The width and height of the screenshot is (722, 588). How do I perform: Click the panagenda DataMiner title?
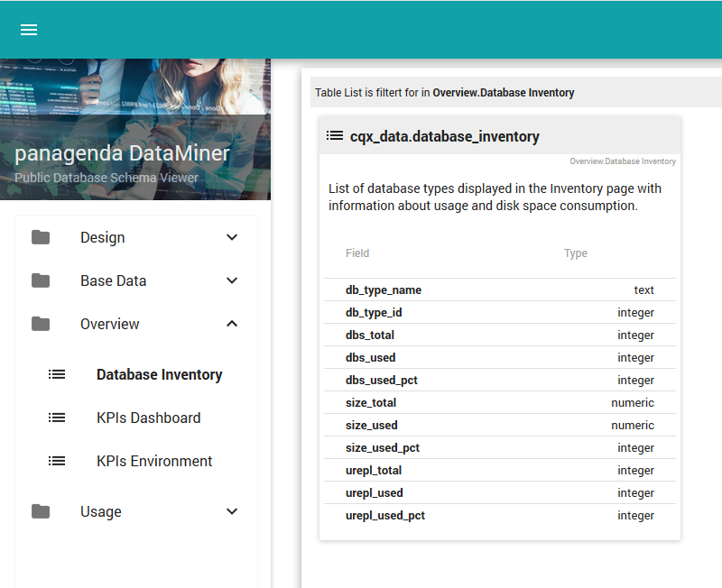click(x=122, y=153)
